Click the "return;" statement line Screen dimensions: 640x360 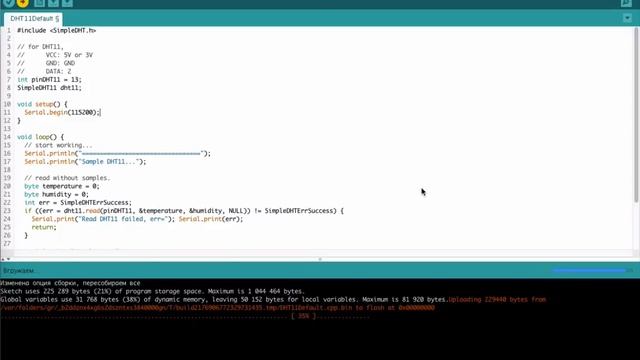click(44, 227)
